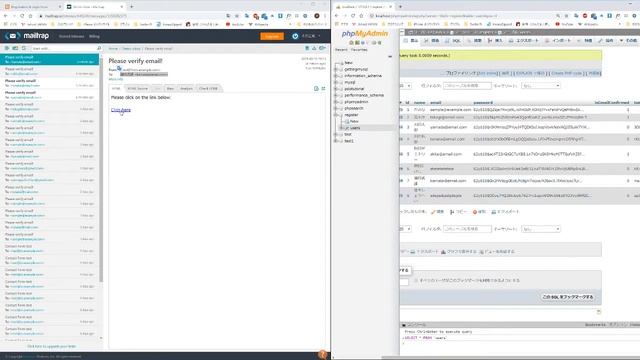Click the Show info link under sender

coord(116,79)
